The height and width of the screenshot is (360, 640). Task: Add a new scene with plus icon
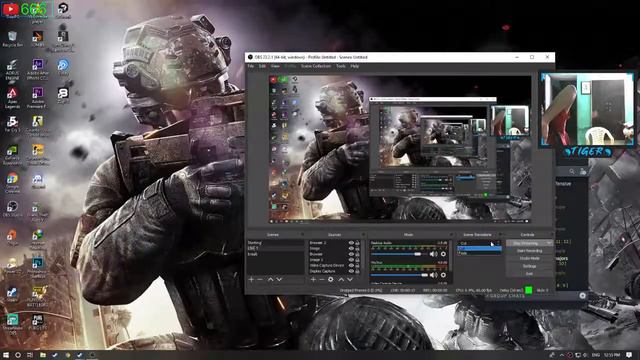251,280
